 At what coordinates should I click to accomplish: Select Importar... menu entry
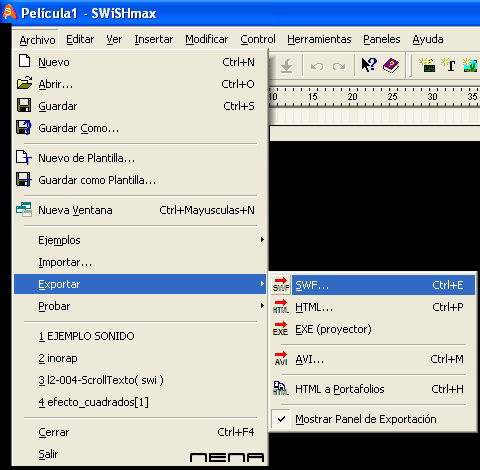point(139,262)
